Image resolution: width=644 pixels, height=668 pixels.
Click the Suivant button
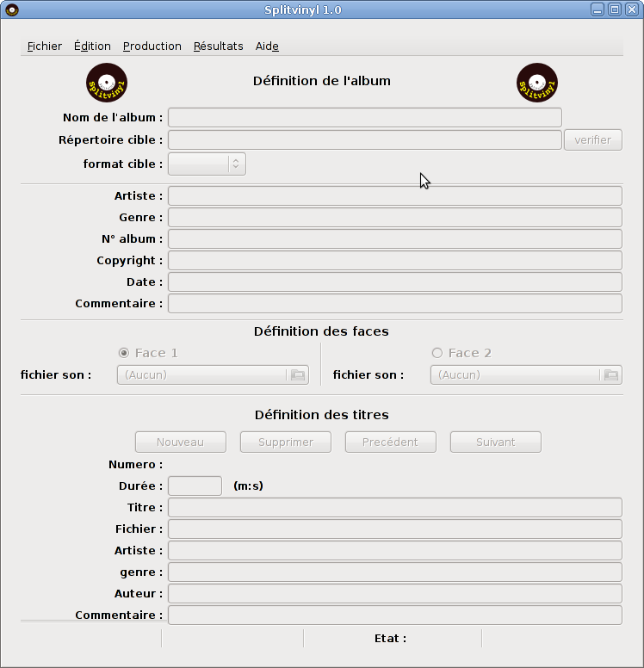[x=496, y=442]
